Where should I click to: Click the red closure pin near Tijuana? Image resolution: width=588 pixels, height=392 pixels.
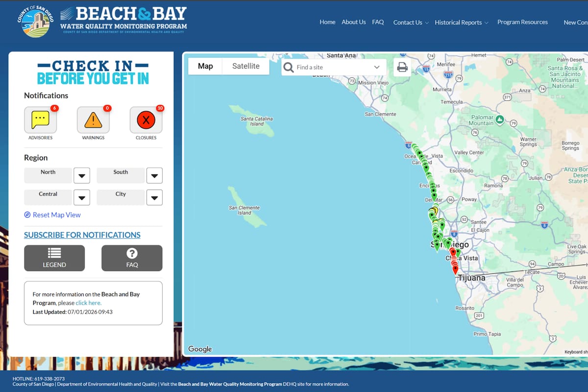click(x=455, y=269)
